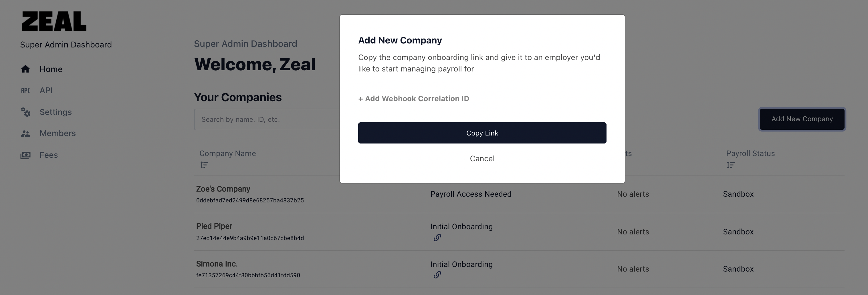
Task: Click the Settings gears icon
Action: pos(26,112)
